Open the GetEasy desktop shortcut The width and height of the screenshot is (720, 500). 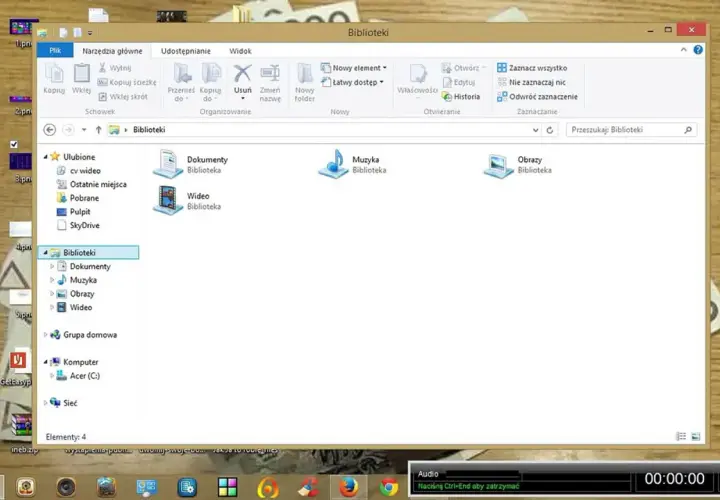pos(17,369)
